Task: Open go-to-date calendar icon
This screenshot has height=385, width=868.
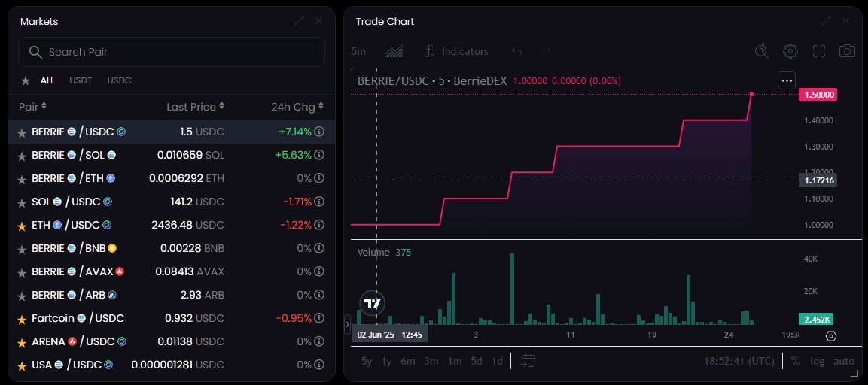Action: 528,361
